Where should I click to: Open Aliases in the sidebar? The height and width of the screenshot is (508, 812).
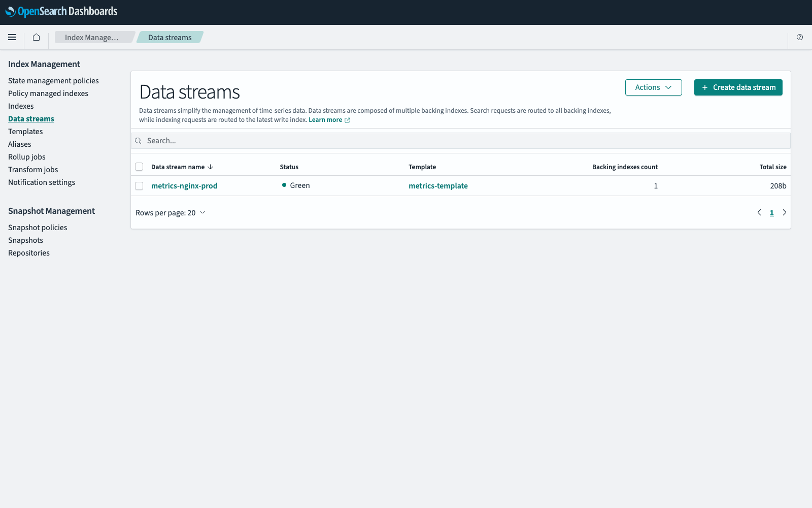(20, 144)
